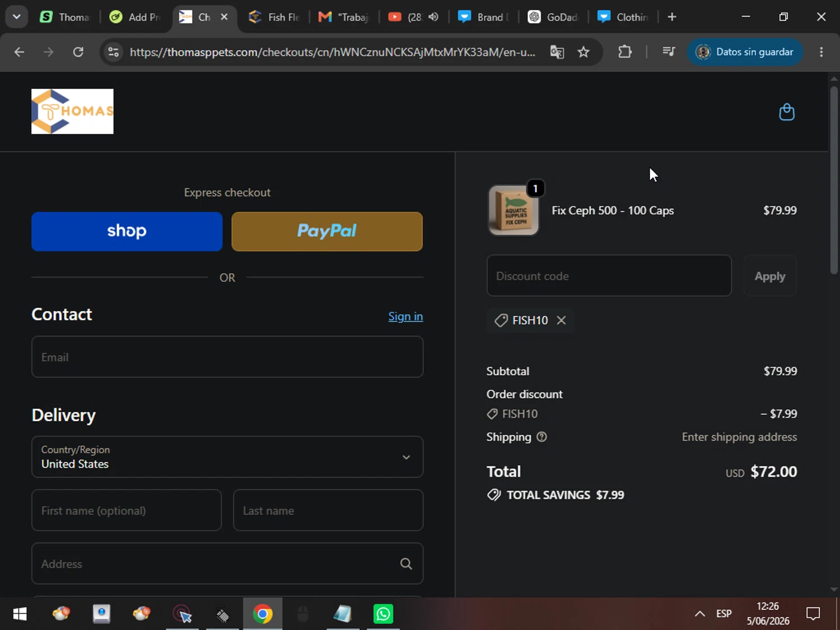The width and height of the screenshot is (840, 630).
Task: Click the Apply discount button
Action: pos(770,276)
